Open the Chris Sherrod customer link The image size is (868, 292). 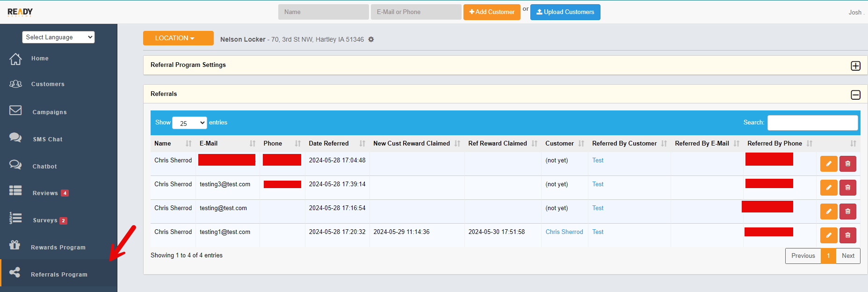click(x=564, y=232)
